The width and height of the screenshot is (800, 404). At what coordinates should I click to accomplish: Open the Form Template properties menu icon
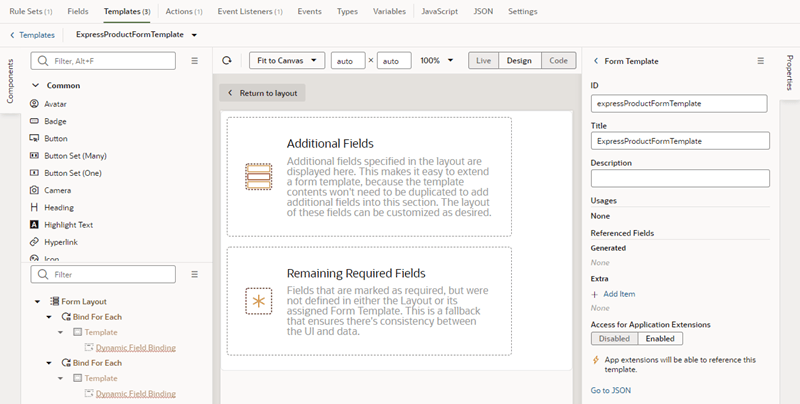pyautogui.click(x=761, y=61)
